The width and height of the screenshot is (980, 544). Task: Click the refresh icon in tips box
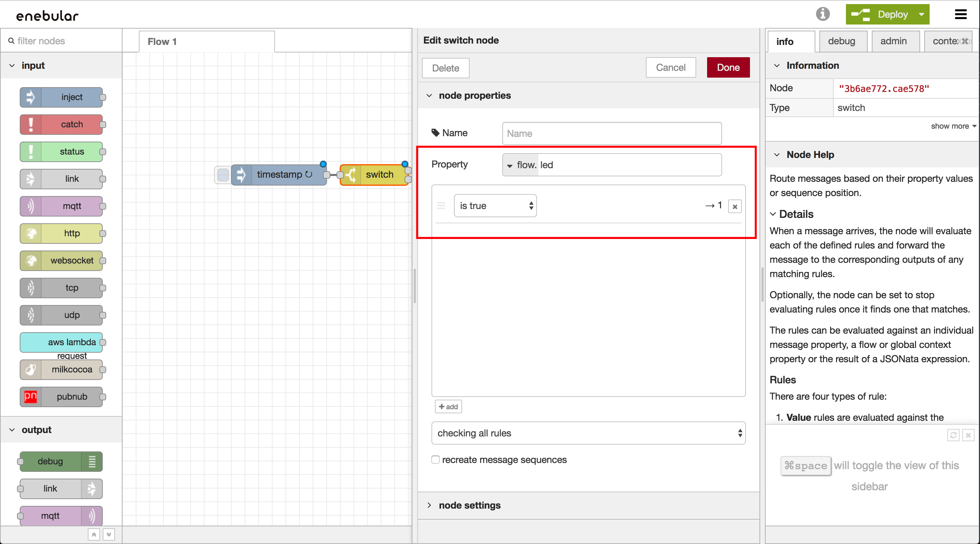tap(953, 435)
